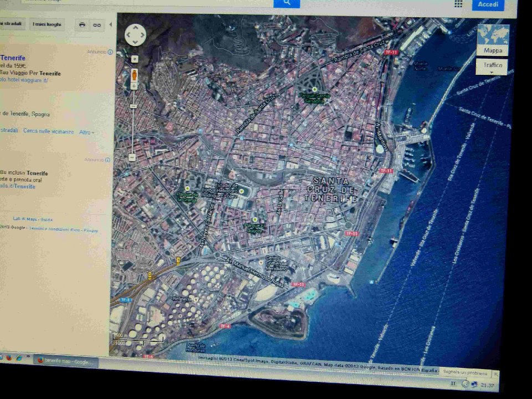
Task: Click the show-my-location button on map
Action: pos(135,59)
